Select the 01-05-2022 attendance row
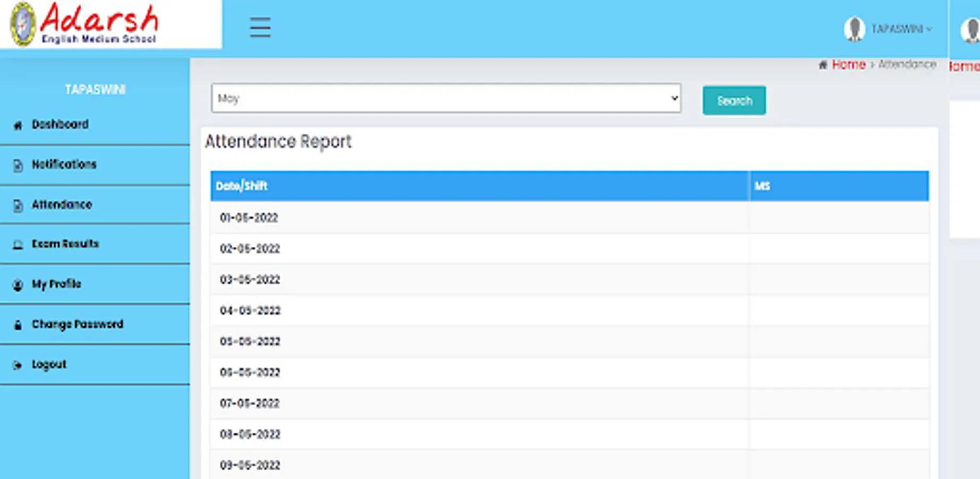Viewport: 980px width, 479px height. [x=569, y=218]
